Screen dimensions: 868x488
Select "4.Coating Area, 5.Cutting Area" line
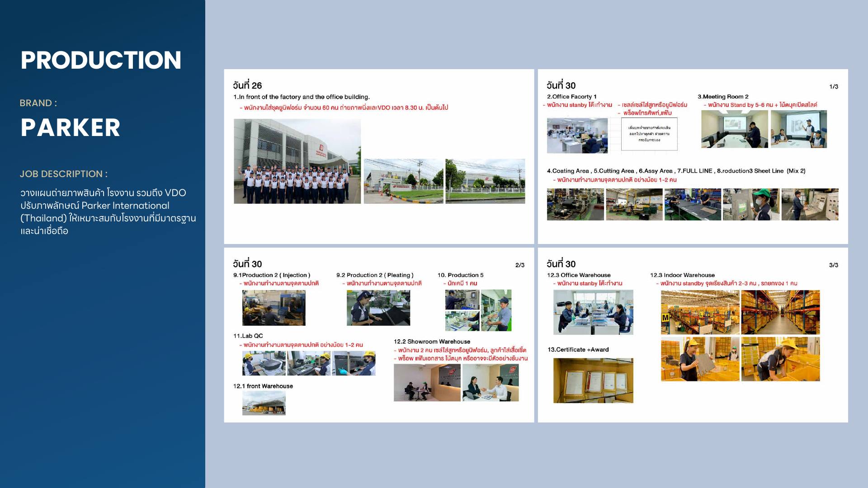pyautogui.click(x=676, y=171)
